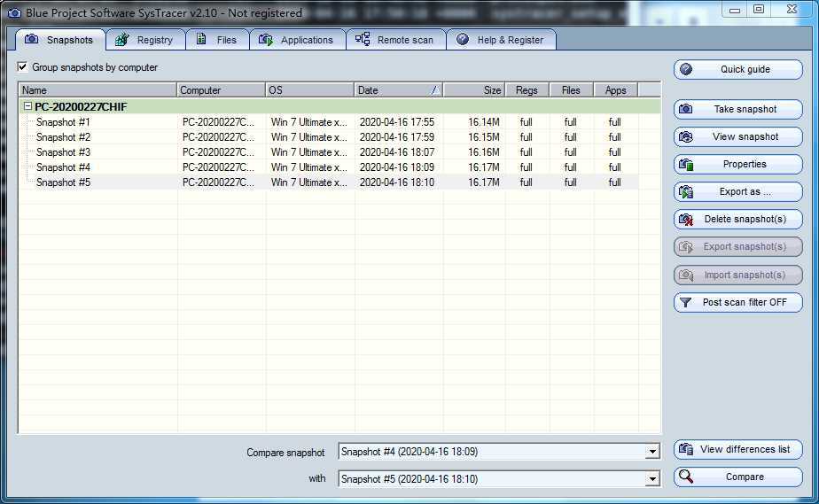Toggle Group snapshots by computer checkbox
The height and width of the screenshot is (504, 819).
(22, 66)
